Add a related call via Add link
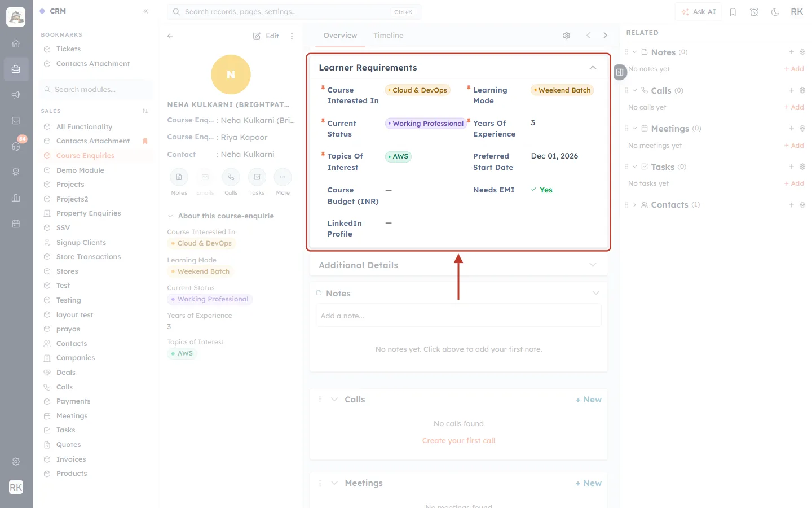Screen dimensions: 812x508 tap(794, 107)
